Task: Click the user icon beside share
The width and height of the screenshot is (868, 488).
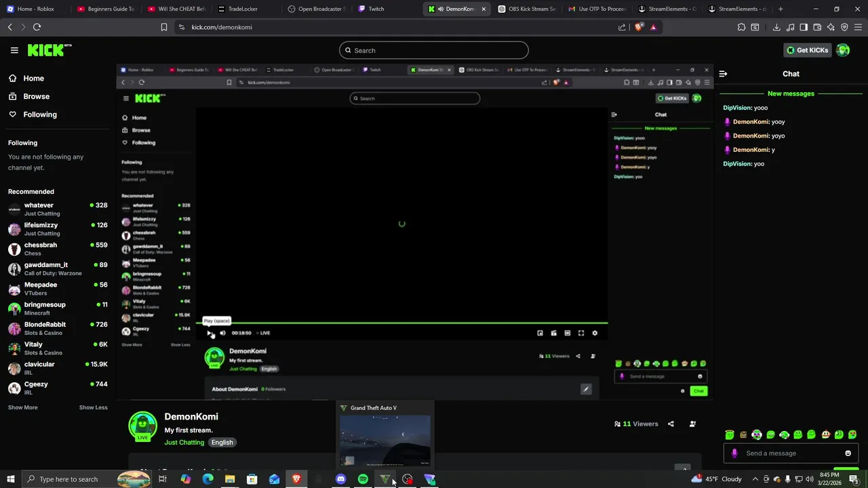Action: pos(692,424)
